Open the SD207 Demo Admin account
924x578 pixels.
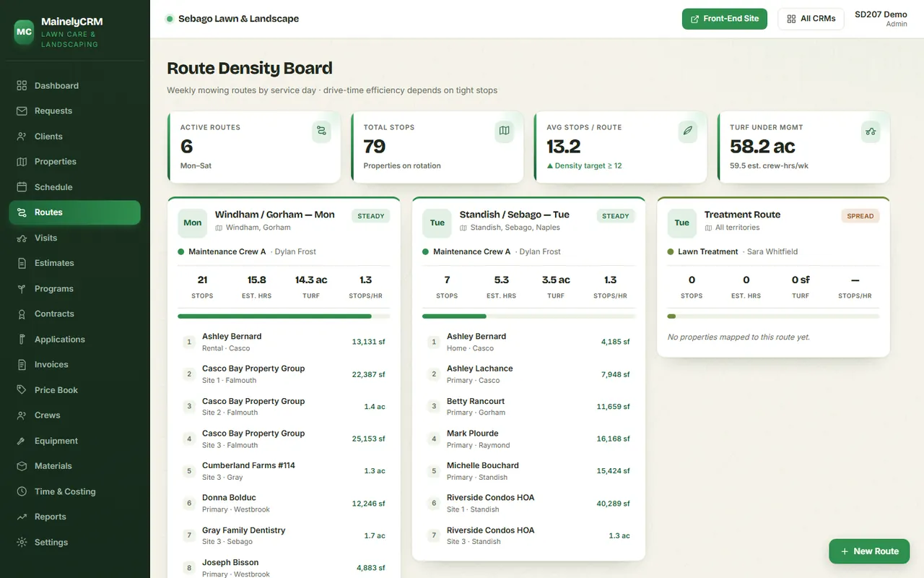(x=881, y=19)
